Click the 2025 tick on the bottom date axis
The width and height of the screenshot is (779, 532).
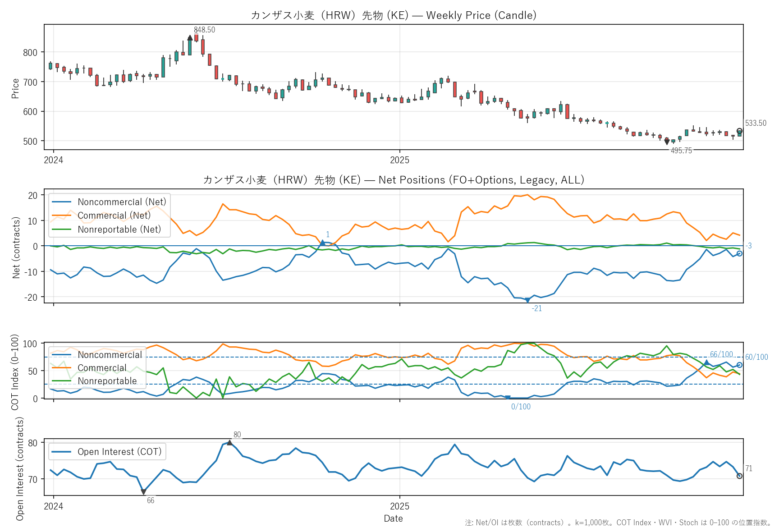(399, 506)
